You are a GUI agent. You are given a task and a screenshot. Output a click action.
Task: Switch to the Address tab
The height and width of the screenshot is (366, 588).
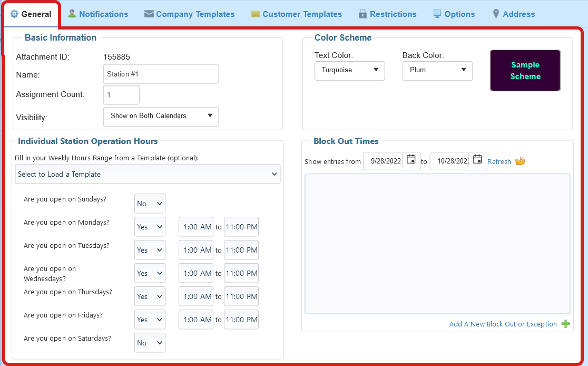point(513,14)
